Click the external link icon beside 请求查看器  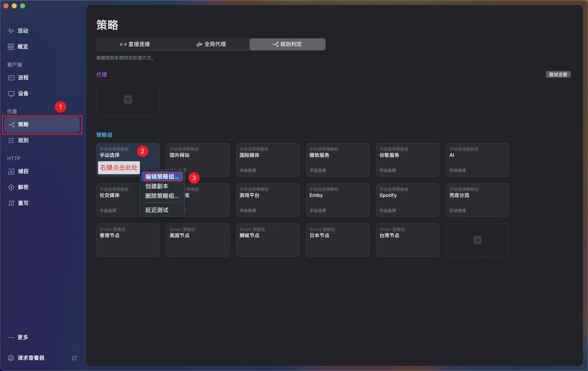pos(75,358)
